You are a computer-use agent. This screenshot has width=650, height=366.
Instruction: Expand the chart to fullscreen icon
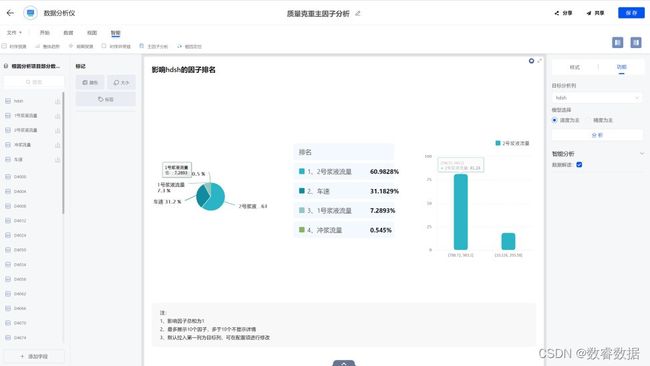click(x=539, y=61)
